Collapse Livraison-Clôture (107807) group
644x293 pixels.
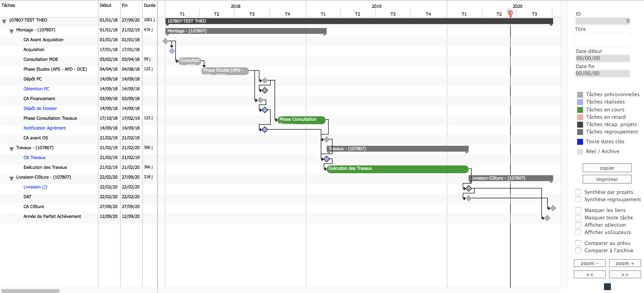coord(11,177)
